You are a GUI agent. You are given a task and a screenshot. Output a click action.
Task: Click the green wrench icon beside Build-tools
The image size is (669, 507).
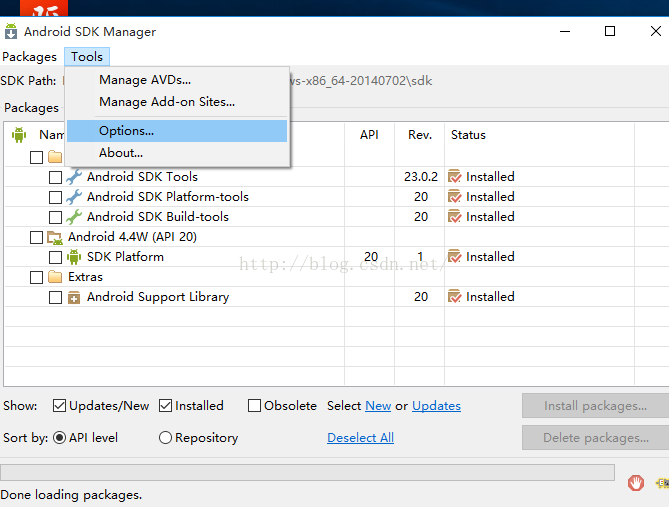(x=74, y=217)
